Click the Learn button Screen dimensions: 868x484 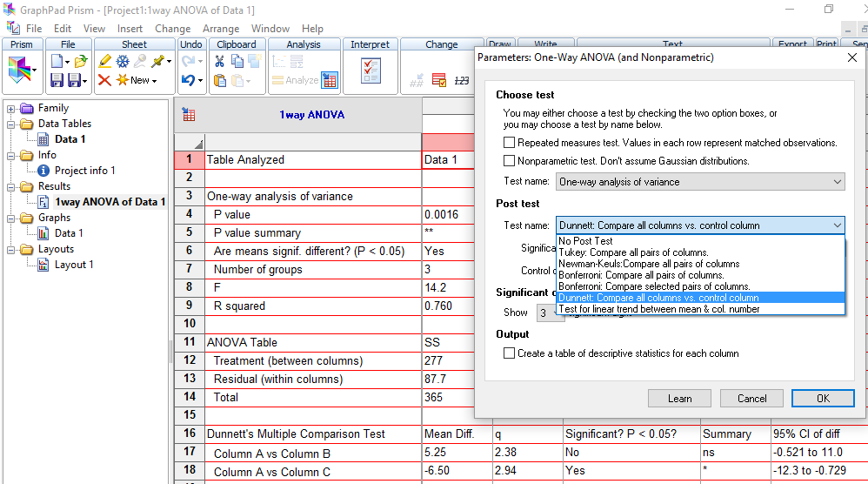pyautogui.click(x=680, y=398)
